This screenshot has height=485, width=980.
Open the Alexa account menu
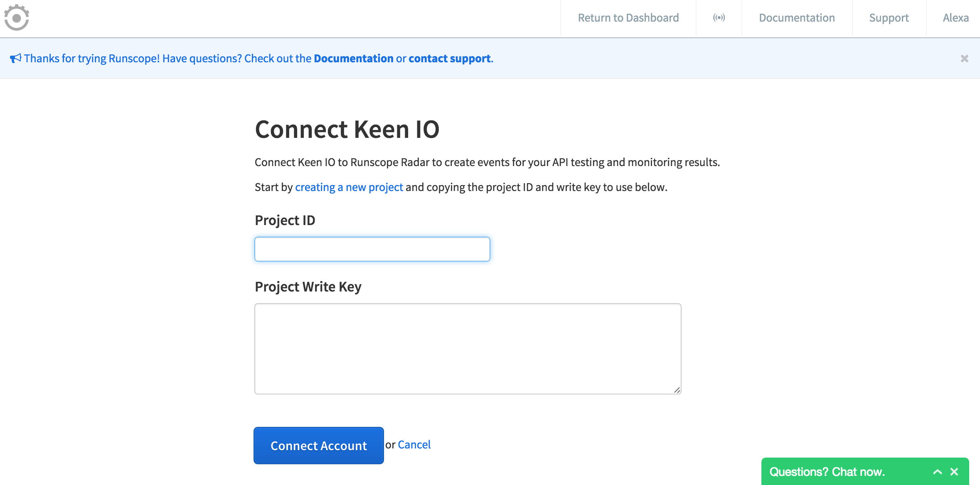click(x=955, y=18)
